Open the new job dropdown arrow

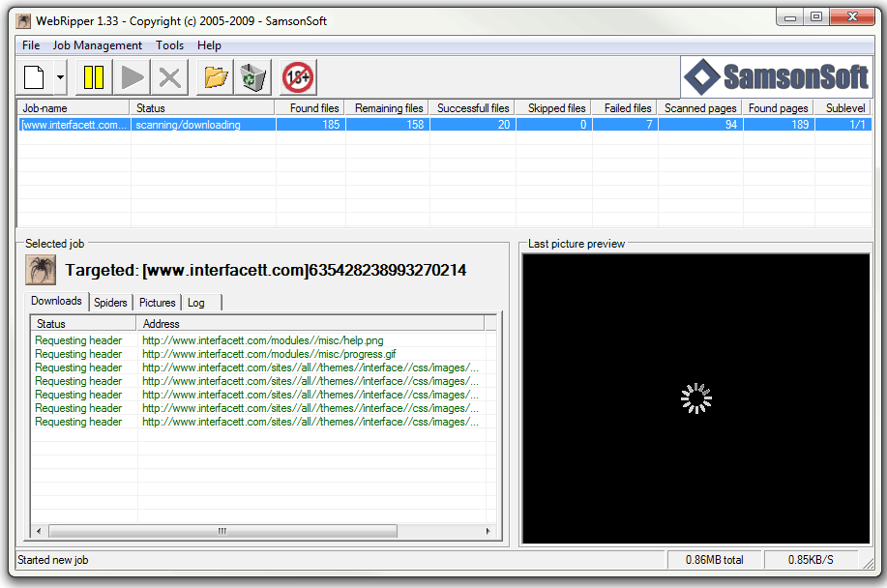click(60, 77)
